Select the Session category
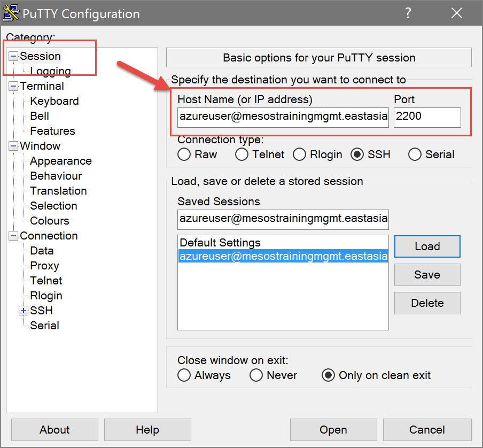This screenshot has height=448, width=483. coord(41,56)
